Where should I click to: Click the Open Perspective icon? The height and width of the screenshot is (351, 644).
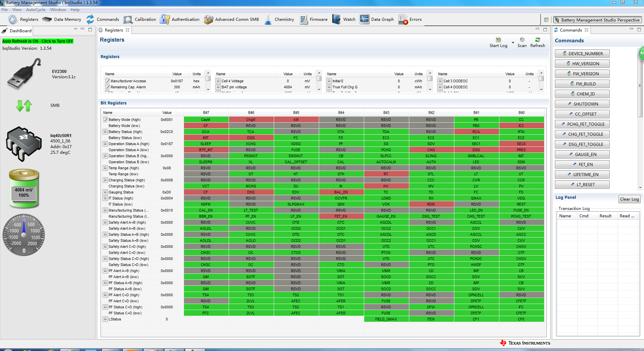(546, 20)
